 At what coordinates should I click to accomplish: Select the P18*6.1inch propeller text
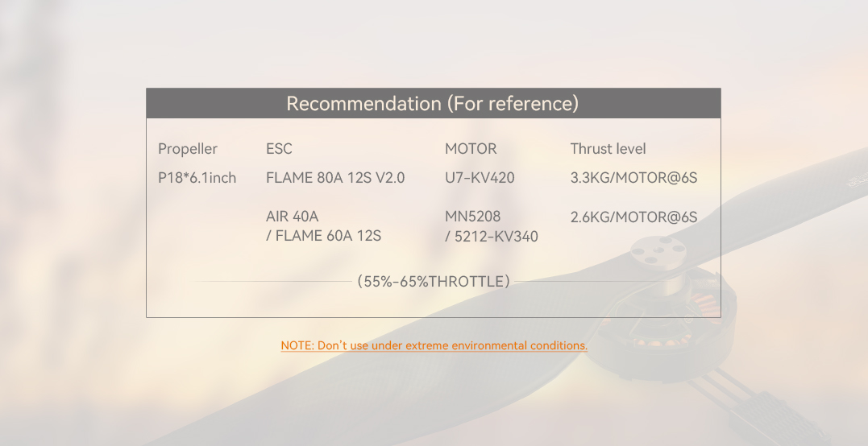197,178
